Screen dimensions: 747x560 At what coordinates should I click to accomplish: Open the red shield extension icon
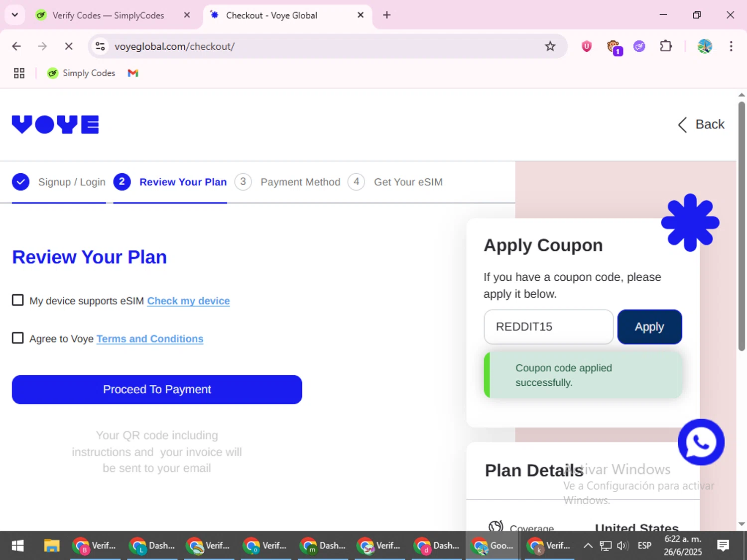[587, 46]
